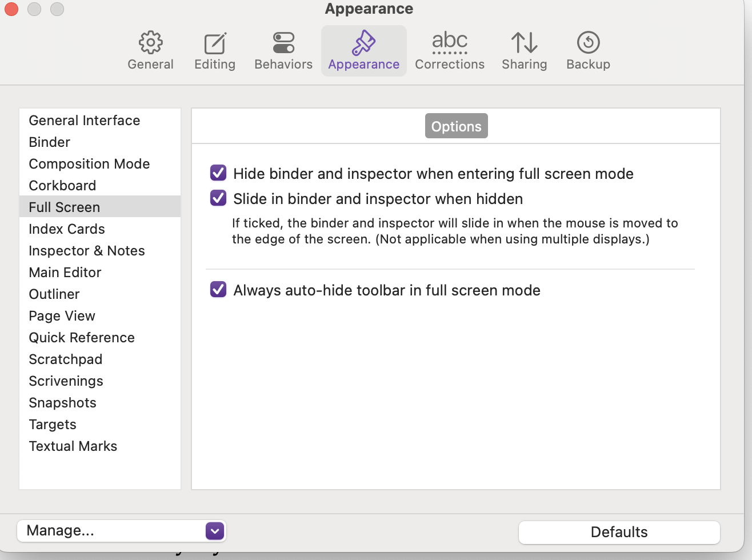Open Backup preferences clock icon
The image size is (752, 560).
588,43
